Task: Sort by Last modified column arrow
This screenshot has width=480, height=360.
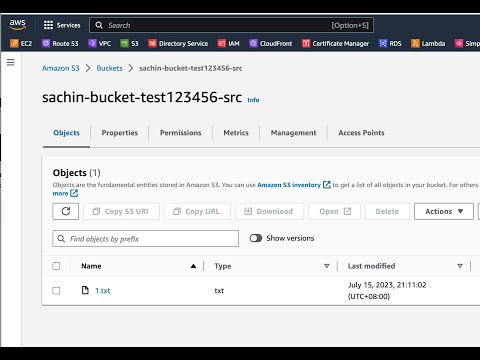Action: 460,266
